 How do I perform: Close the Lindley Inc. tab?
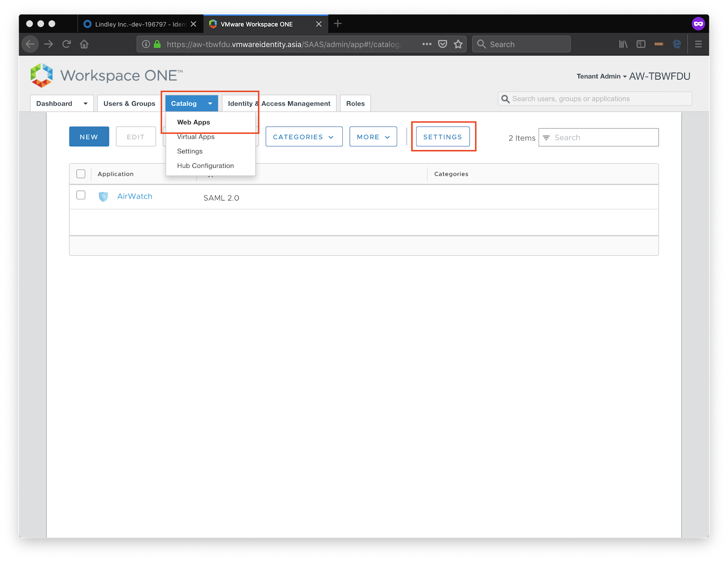click(x=193, y=24)
